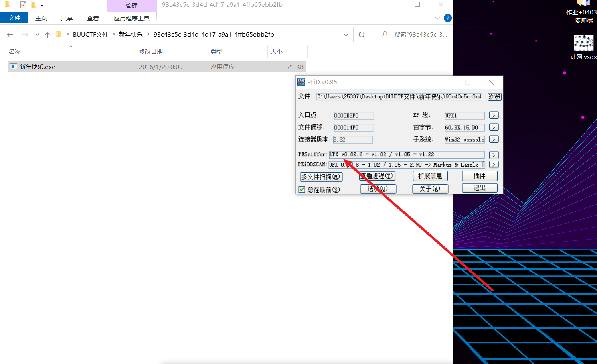Close the PEiD window
This screenshot has width=597, height=364.
coord(491,82)
